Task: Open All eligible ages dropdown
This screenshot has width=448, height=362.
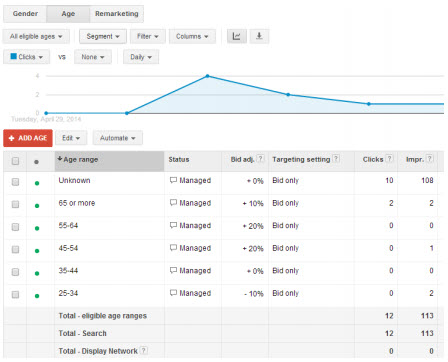Action: [x=36, y=36]
